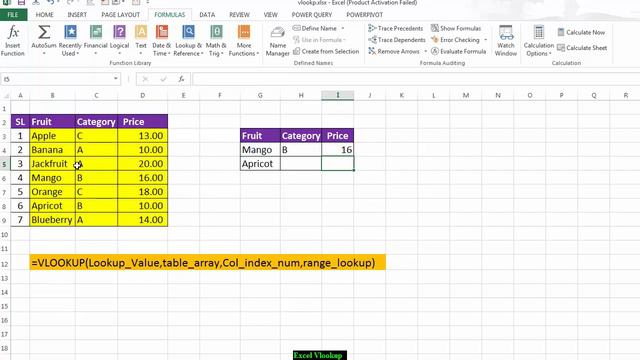Click the AutoSum sigma icon

[44, 33]
